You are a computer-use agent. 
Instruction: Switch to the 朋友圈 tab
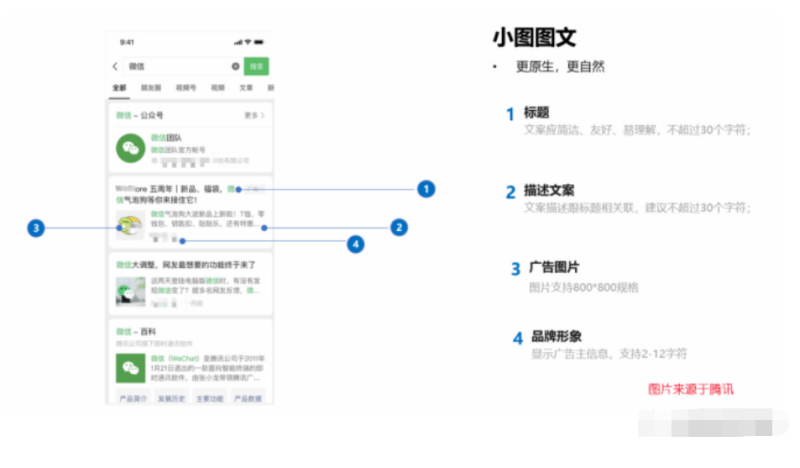(x=151, y=88)
